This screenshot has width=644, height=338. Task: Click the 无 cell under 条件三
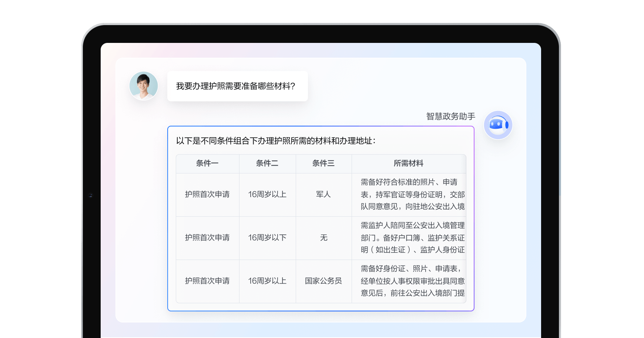[x=323, y=238]
